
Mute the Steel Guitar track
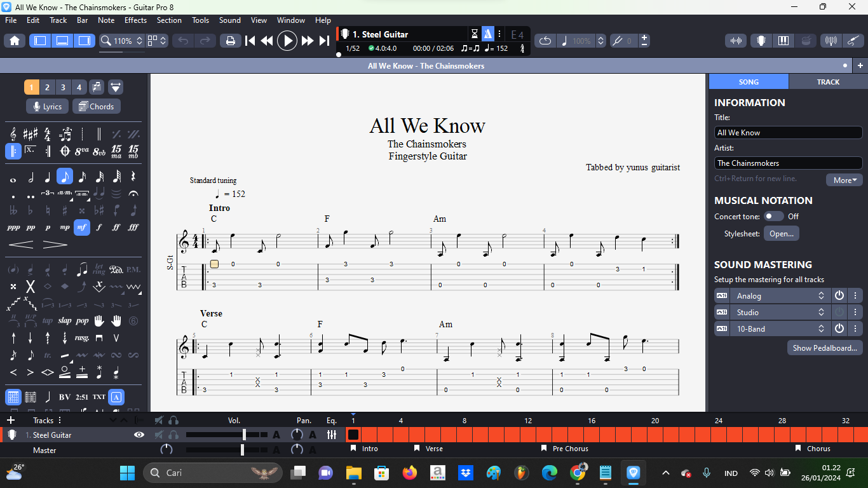click(159, 435)
